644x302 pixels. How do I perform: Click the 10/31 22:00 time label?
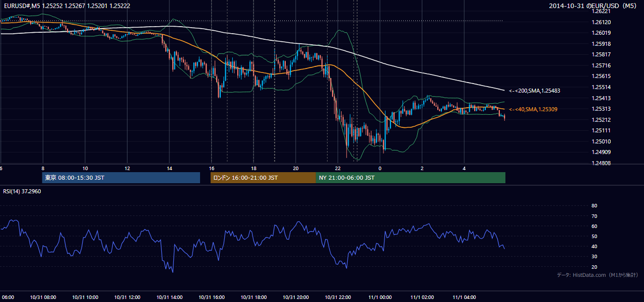(x=338, y=297)
